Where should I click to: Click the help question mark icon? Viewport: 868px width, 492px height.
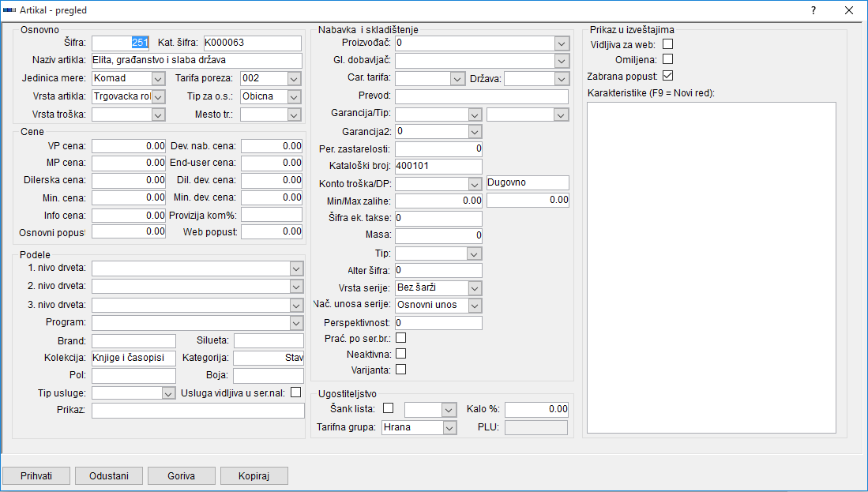(813, 10)
